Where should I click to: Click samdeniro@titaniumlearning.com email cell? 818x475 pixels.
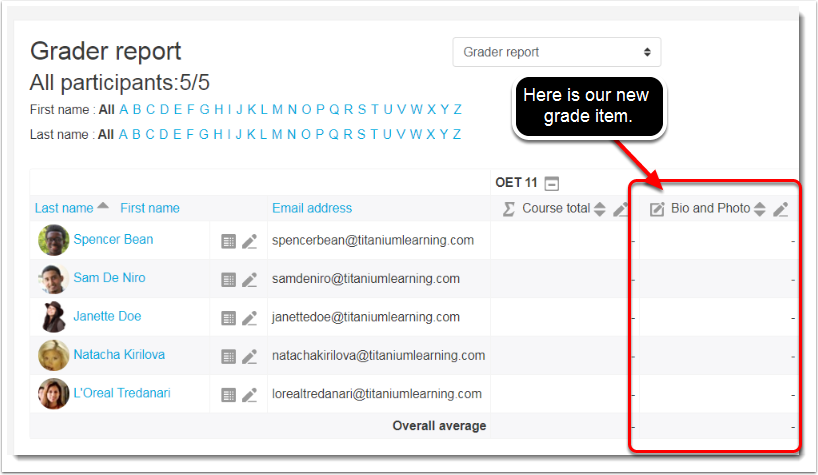click(366, 279)
